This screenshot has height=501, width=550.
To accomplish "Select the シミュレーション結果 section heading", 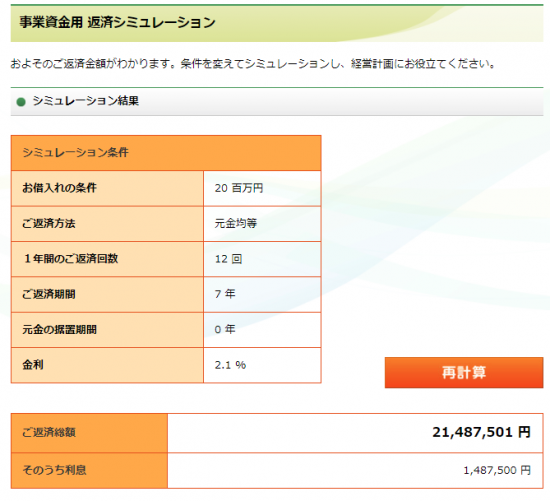I will coord(86,101).
